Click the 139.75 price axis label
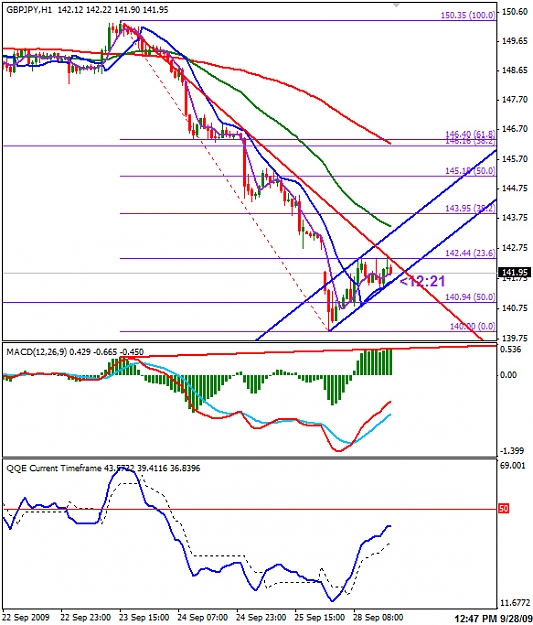533x625 pixels. 514,338
